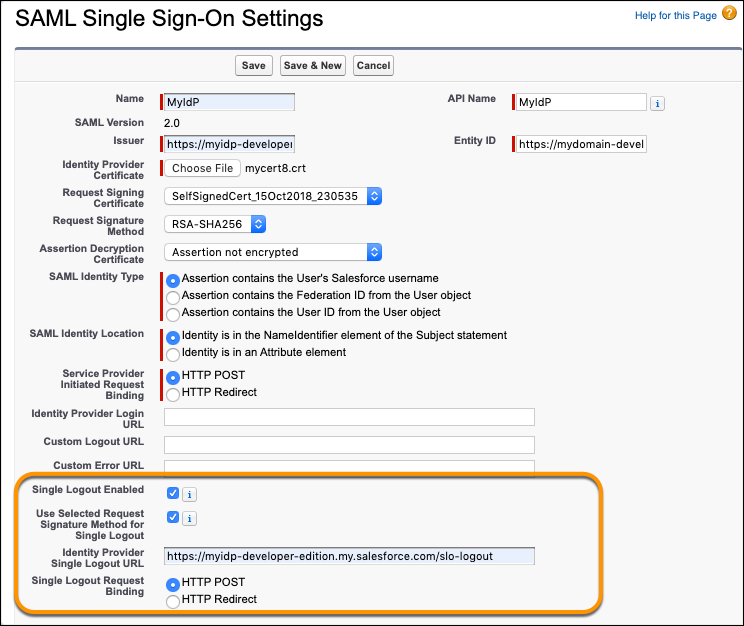
Task: Open the Assertion Decryption Certificate dropdown
Action: pyautogui.click(x=273, y=252)
